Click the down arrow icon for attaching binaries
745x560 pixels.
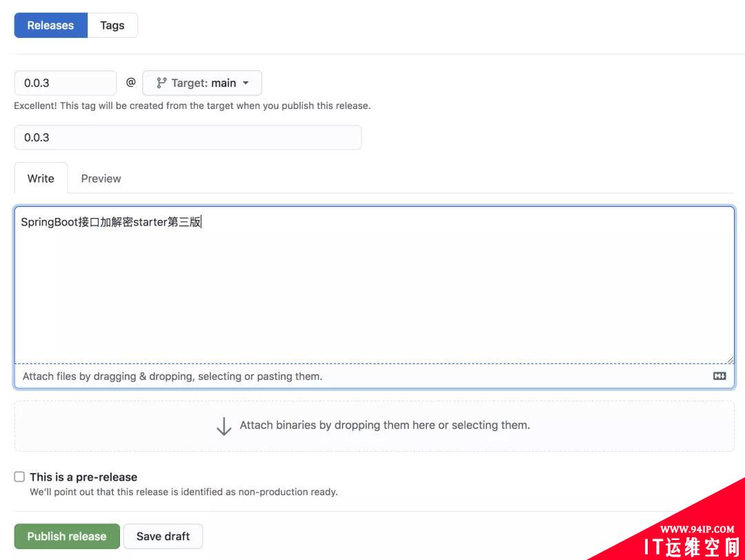[223, 426]
